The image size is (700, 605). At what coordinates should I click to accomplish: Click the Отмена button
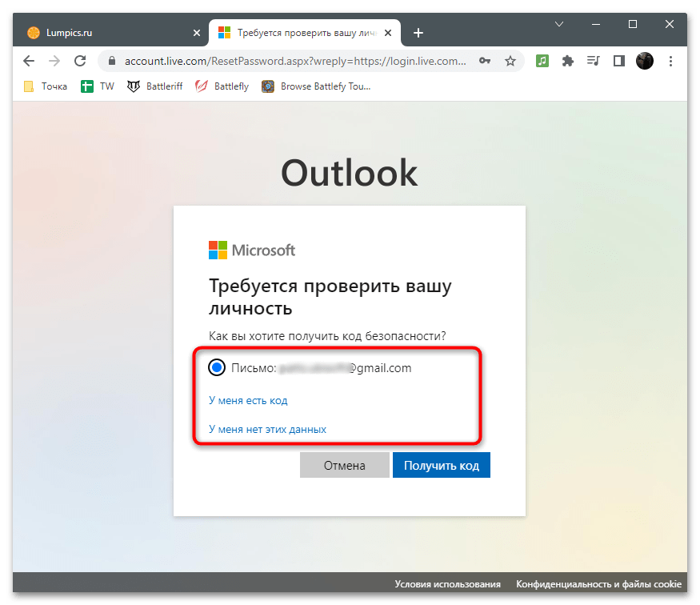[344, 465]
